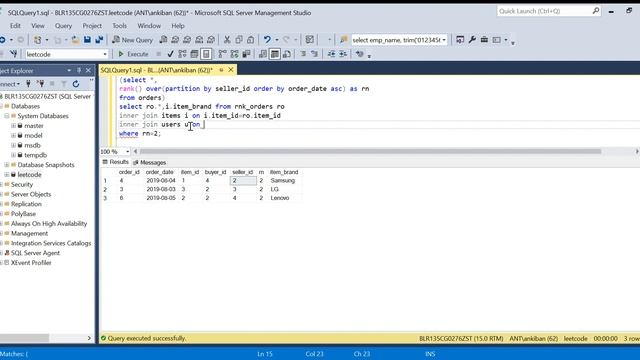Select Results to File mode
This screenshot has height=360, width=640.
(287, 54)
